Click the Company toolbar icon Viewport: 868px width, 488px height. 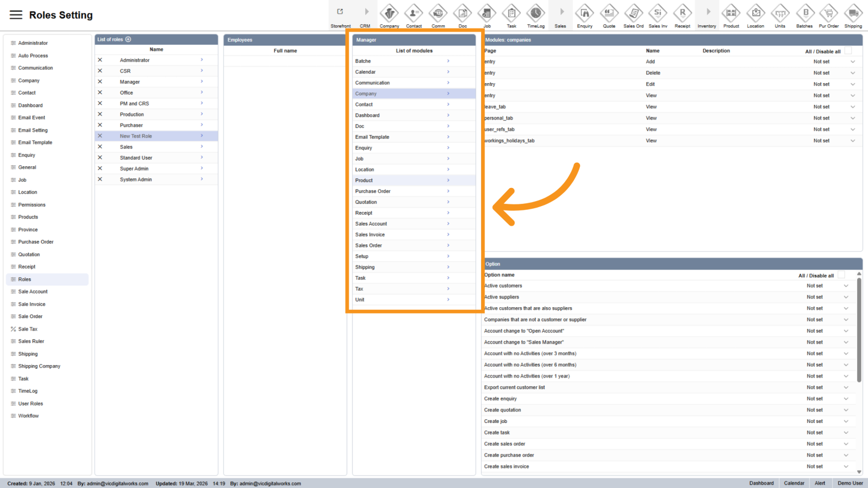389,13
